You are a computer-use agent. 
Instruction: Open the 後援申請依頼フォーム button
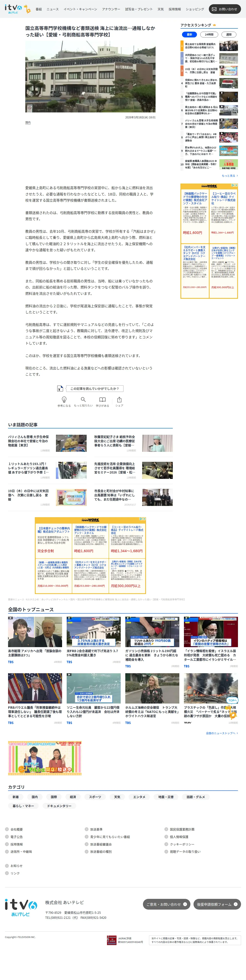click(x=217, y=904)
